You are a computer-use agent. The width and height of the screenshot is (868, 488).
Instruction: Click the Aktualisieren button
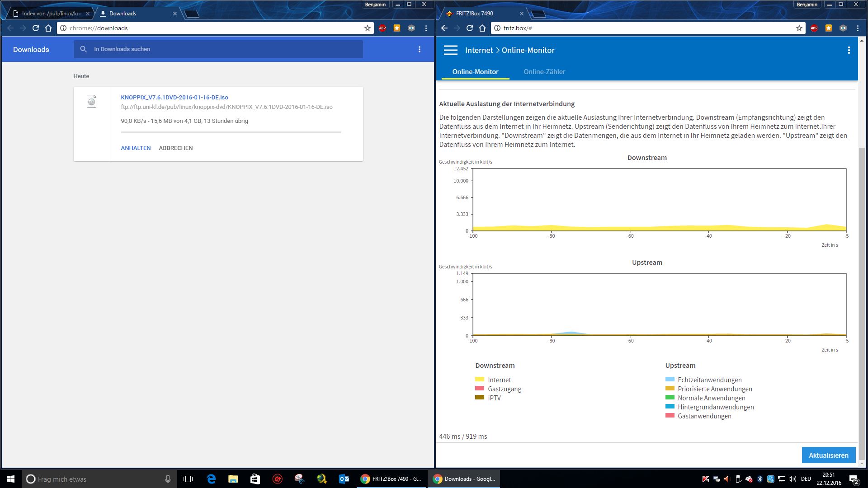coord(828,455)
